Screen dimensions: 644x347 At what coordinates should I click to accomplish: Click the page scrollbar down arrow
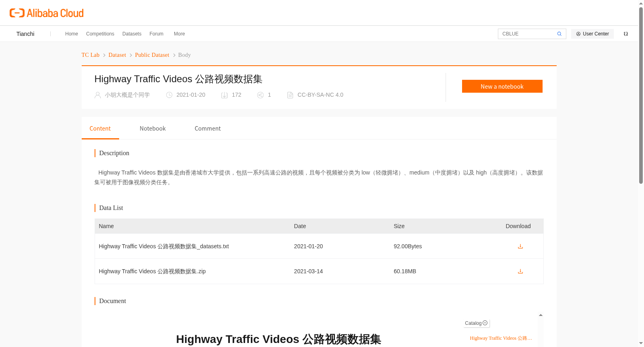click(641, 343)
